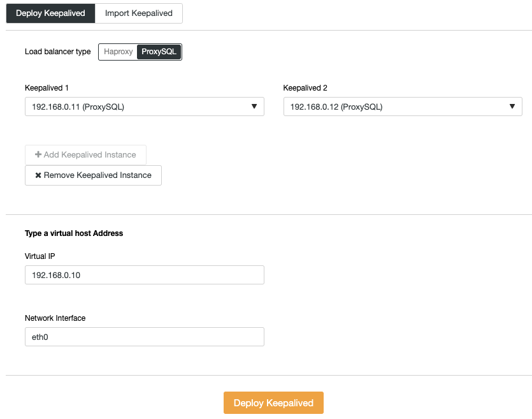Click the X icon on Remove Keepalived Instance
The image size is (532, 419).
coord(38,175)
